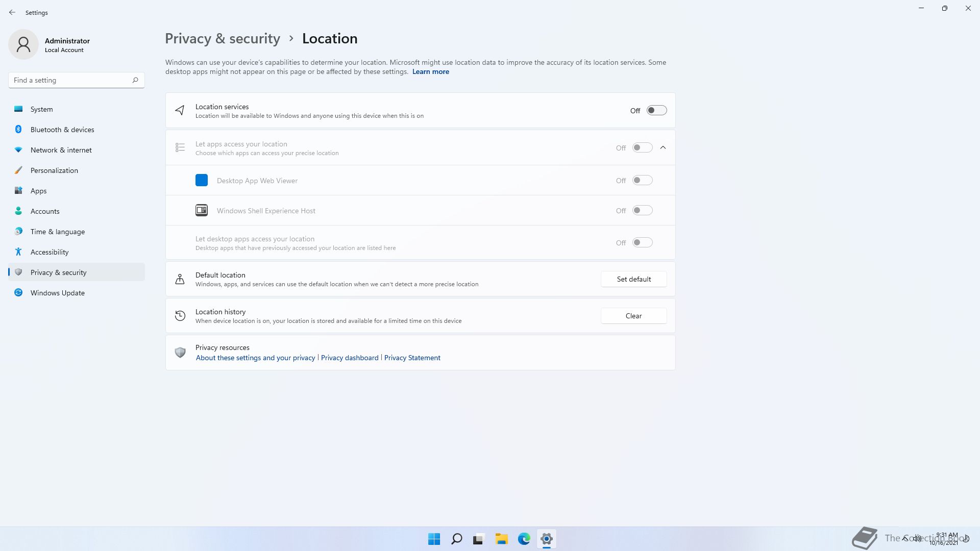
Task: Click the System monitor icon in the sidebar
Action: [x=18, y=109]
